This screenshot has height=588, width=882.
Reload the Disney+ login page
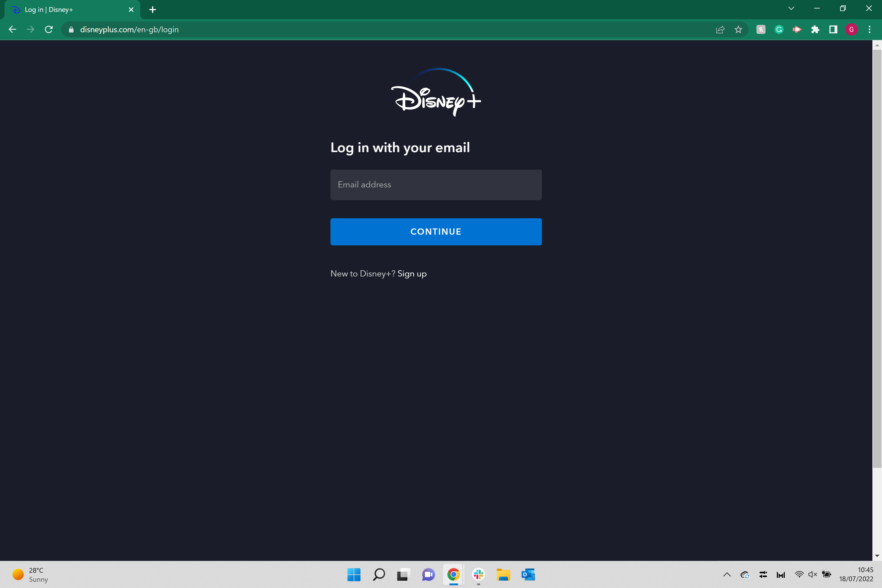[x=49, y=29]
